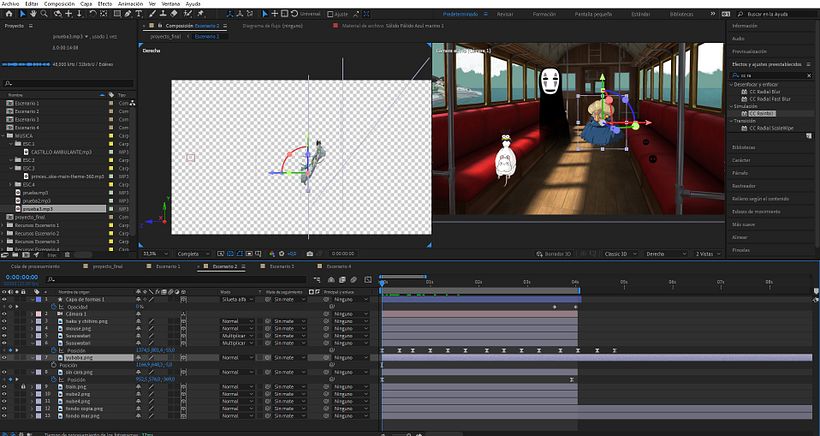The height and width of the screenshot is (436, 820).
Task: Switch to Escenario 1 timeline tab
Action: point(168,267)
